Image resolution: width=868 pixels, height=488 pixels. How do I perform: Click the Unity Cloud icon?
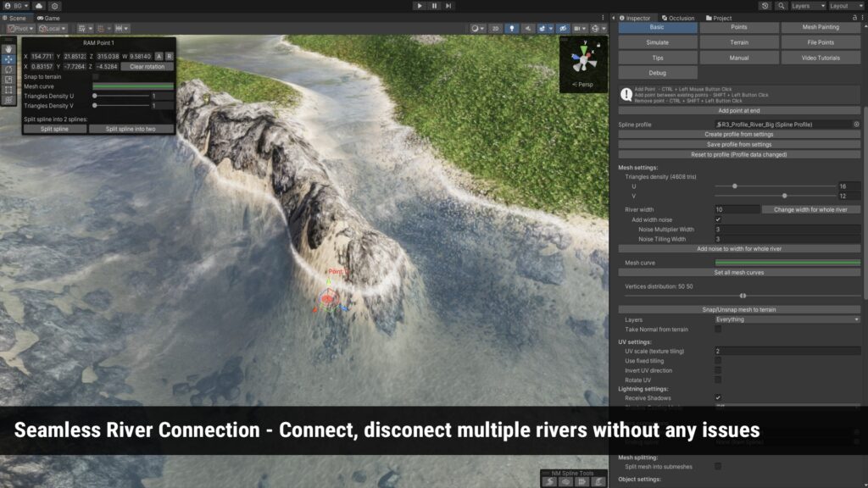[x=39, y=6]
